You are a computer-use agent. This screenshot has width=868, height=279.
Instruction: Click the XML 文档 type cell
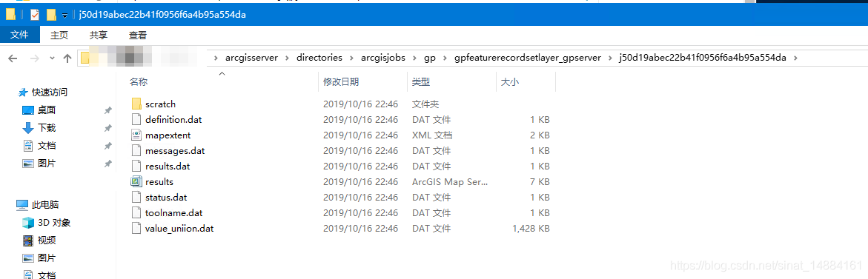432,135
